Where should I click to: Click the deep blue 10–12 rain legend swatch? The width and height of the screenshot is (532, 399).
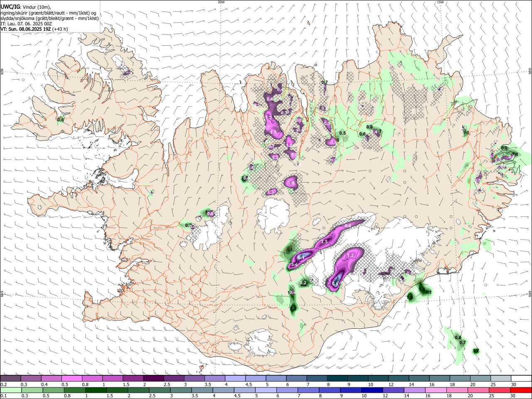click(372, 390)
